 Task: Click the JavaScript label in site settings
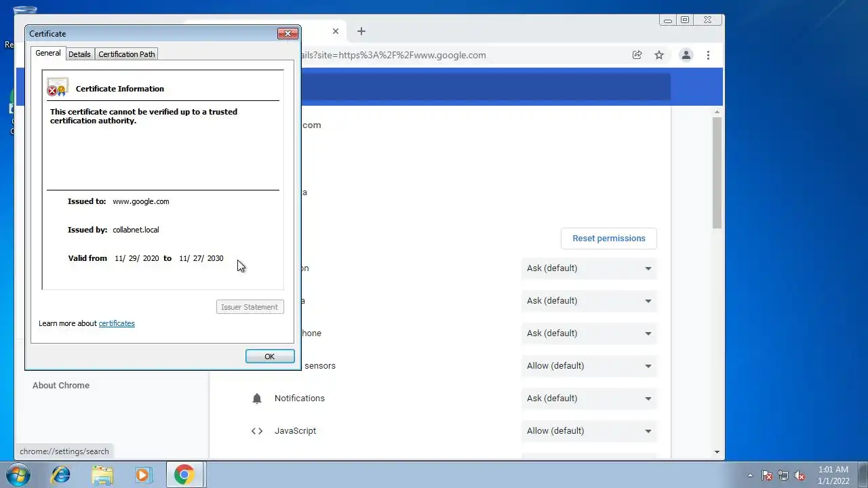coord(295,431)
